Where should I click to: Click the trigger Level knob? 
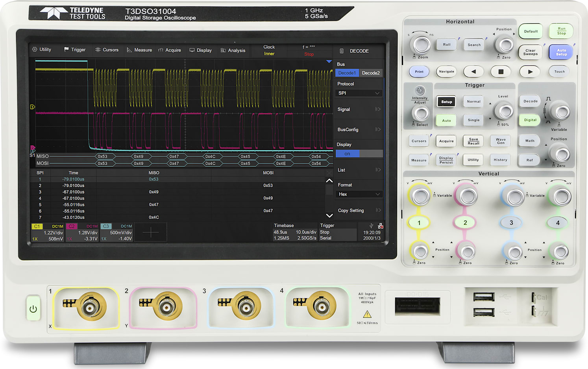505,111
